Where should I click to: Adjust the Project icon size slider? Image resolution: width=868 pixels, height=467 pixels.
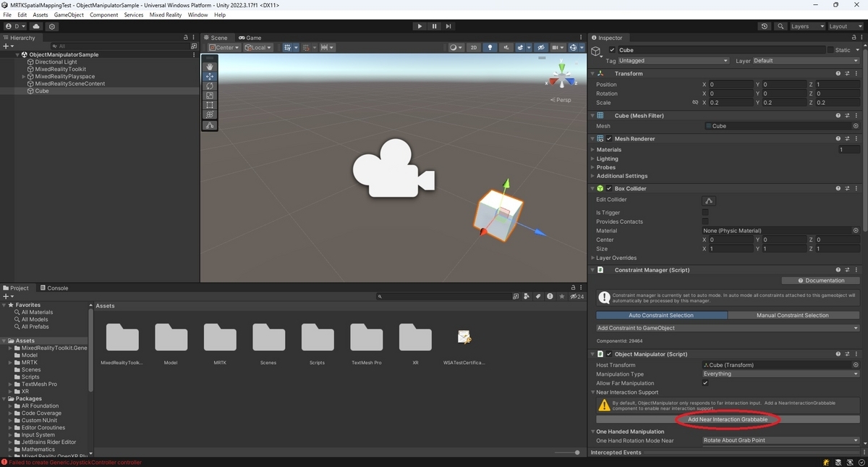566,453
